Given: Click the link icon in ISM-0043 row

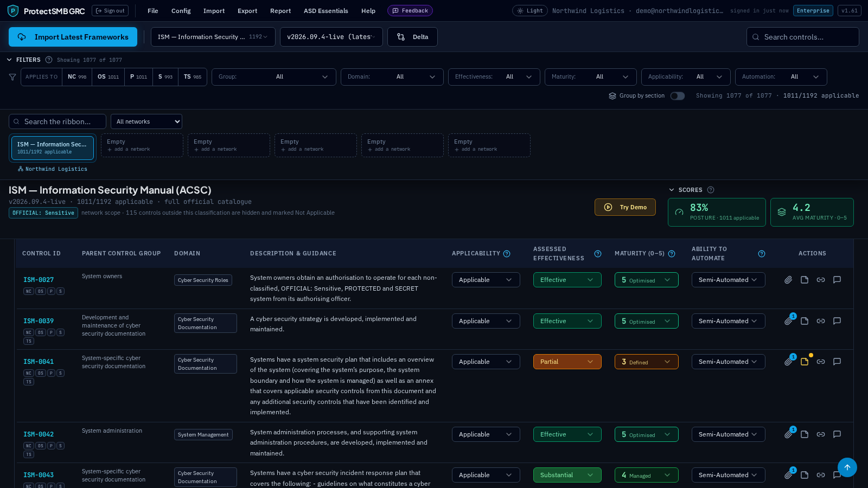Looking at the screenshot, I should [x=821, y=475].
